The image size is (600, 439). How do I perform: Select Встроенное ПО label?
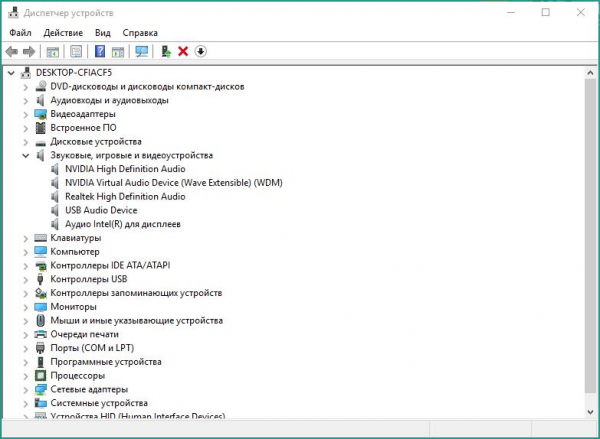click(x=83, y=127)
